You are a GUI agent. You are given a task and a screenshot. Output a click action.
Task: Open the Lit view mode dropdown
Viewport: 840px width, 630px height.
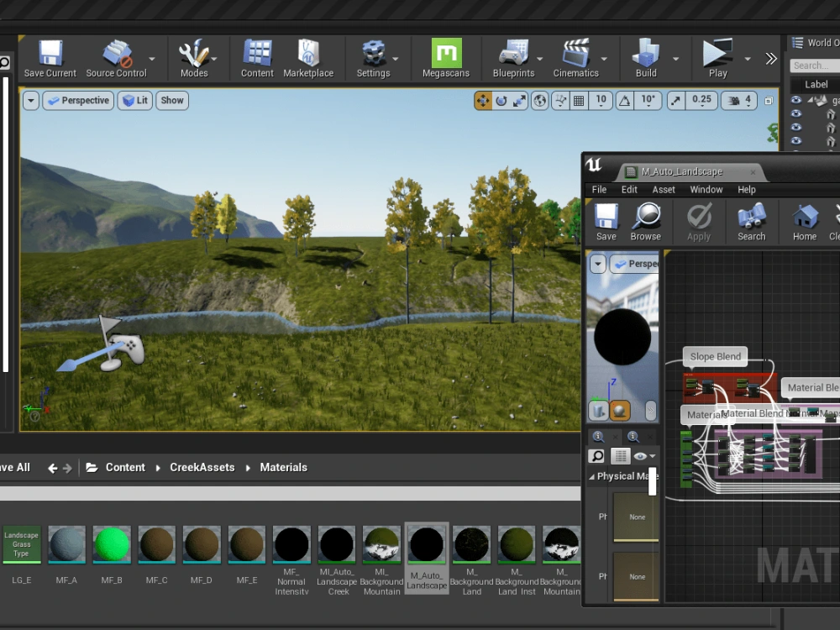[134, 100]
